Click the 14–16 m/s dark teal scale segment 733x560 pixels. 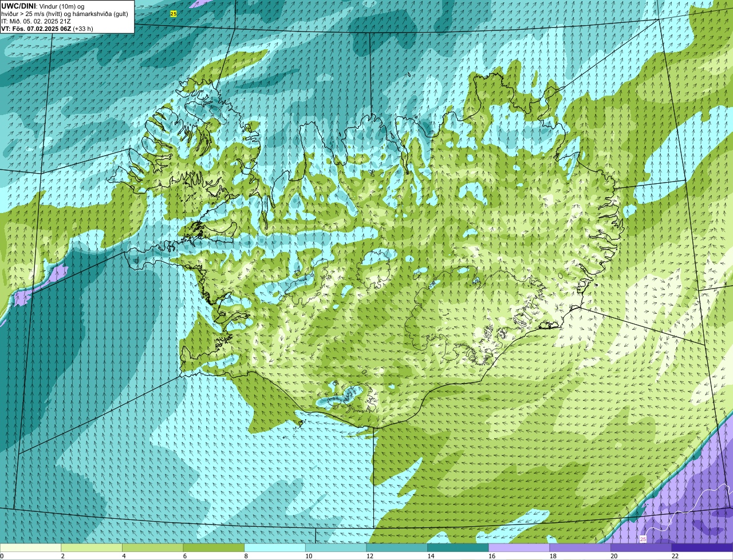click(x=458, y=548)
